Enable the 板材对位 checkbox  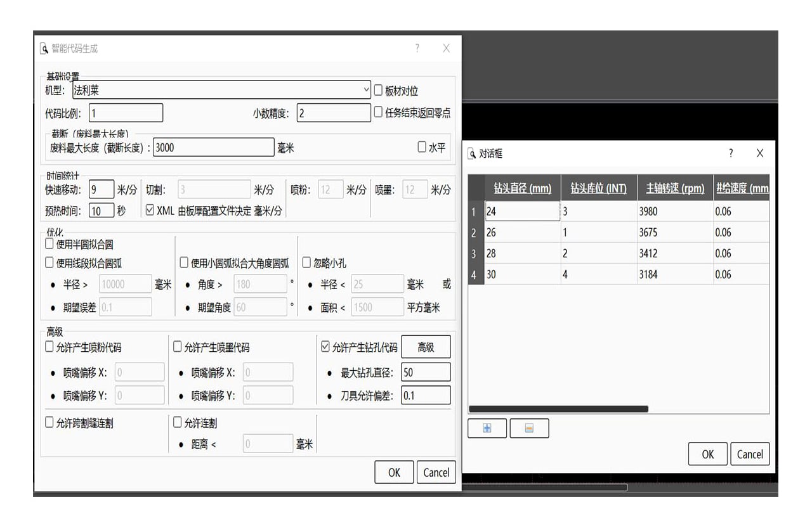tap(379, 91)
